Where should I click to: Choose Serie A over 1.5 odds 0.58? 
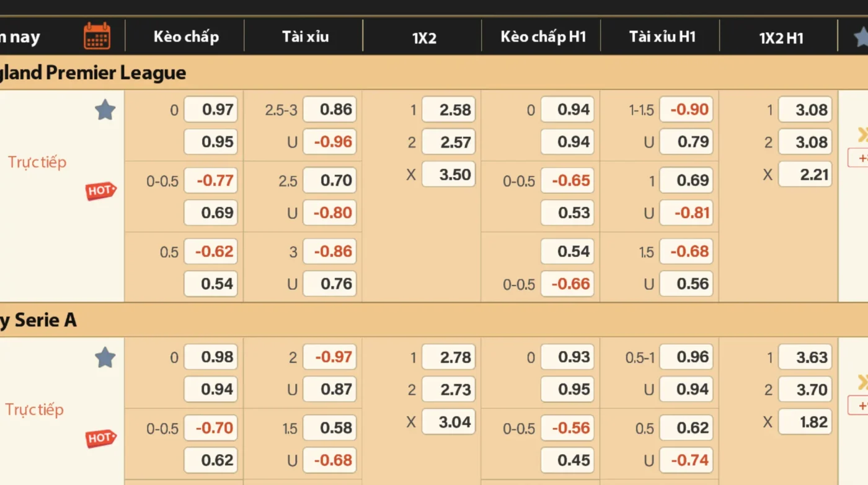click(330, 427)
